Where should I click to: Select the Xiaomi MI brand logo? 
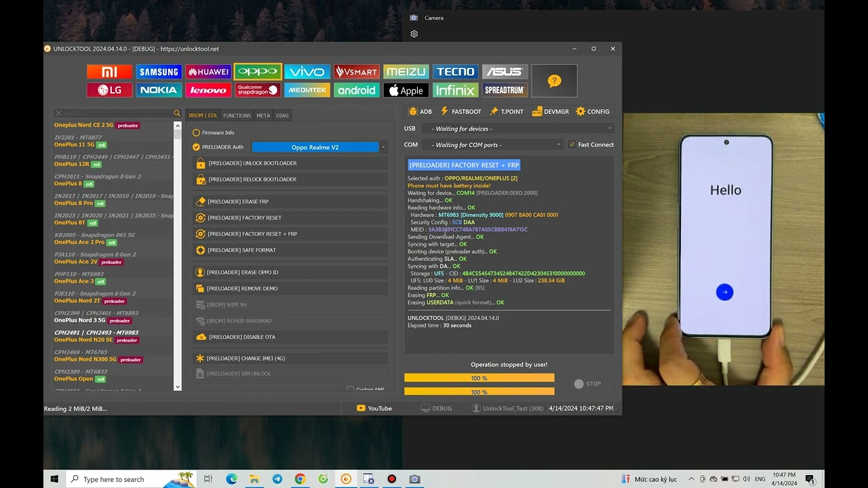[109, 72]
